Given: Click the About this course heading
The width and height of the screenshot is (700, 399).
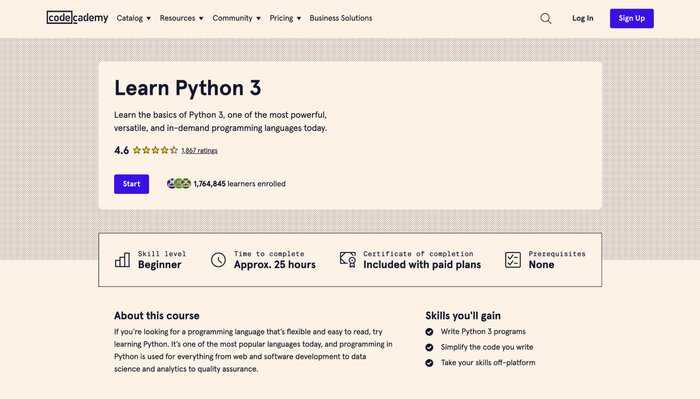Looking at the screenshot, I should point(157,316).
